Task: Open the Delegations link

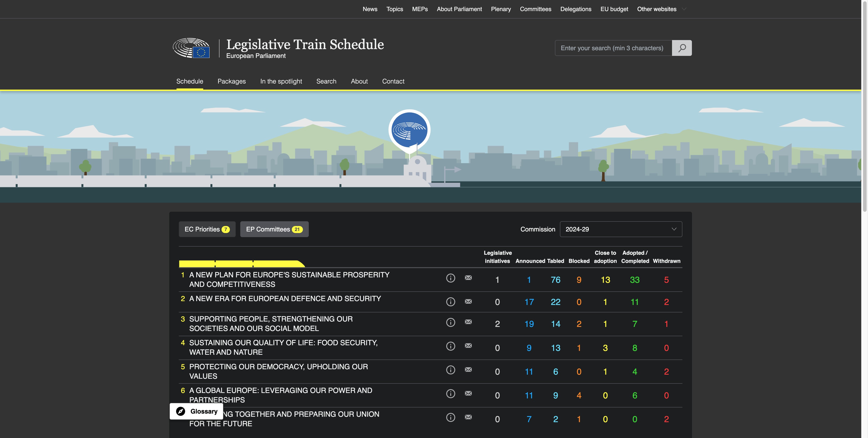Action: pos(576,9)
